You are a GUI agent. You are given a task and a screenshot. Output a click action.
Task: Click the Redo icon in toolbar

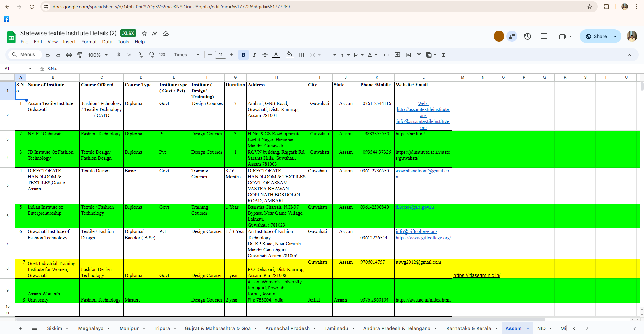[58, 55]
